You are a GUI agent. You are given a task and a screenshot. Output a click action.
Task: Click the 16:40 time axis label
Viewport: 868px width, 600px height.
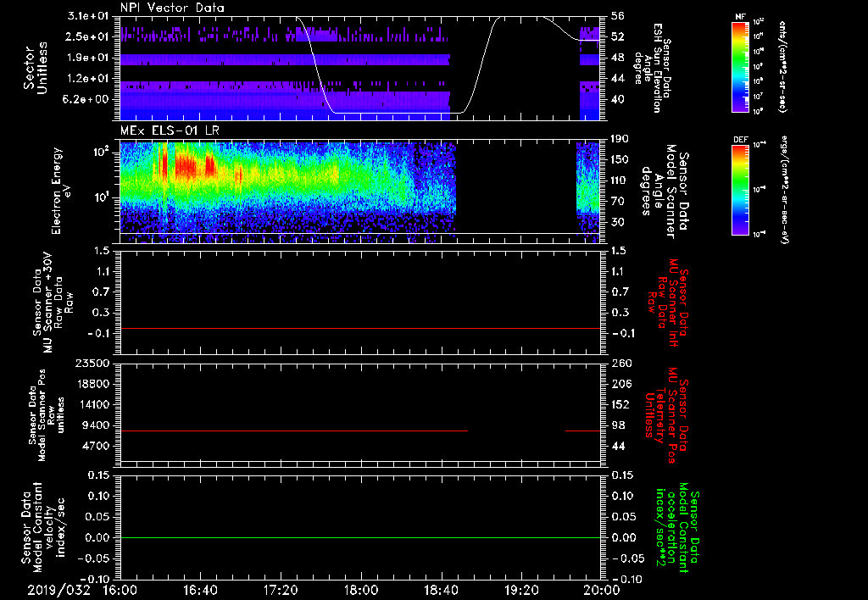tap(200, 590)
